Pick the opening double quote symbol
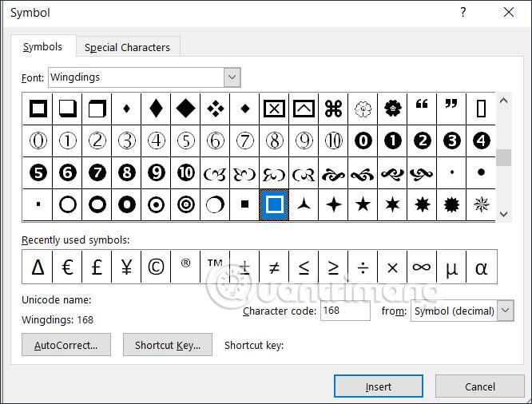 pyautogui.click(x=422, y=109)
